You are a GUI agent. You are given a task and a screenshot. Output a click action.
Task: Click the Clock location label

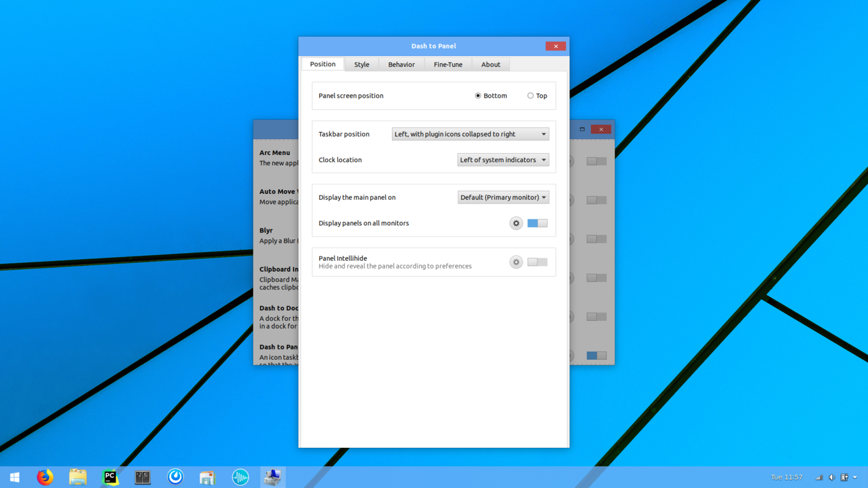tap(340, 160)
